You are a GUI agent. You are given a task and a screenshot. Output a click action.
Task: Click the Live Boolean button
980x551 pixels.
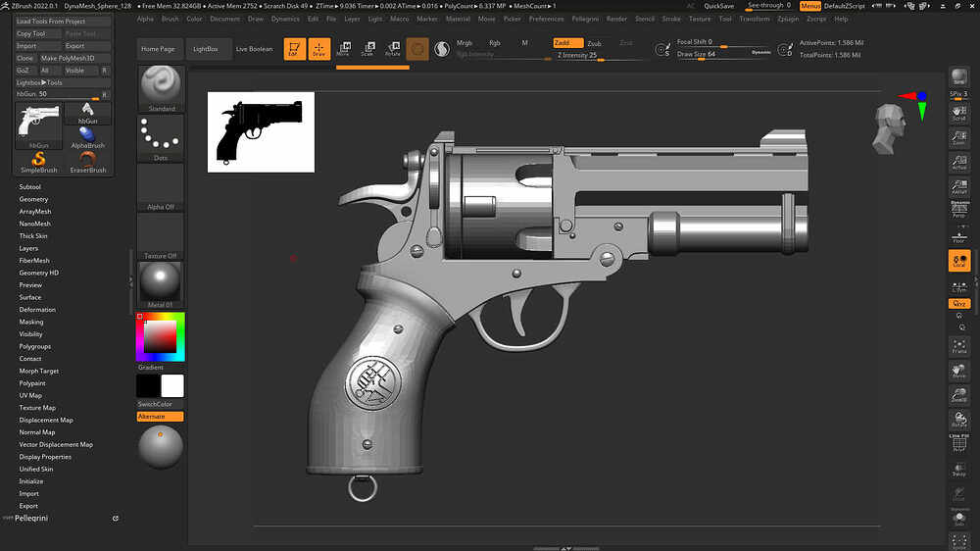click(255, 49)
